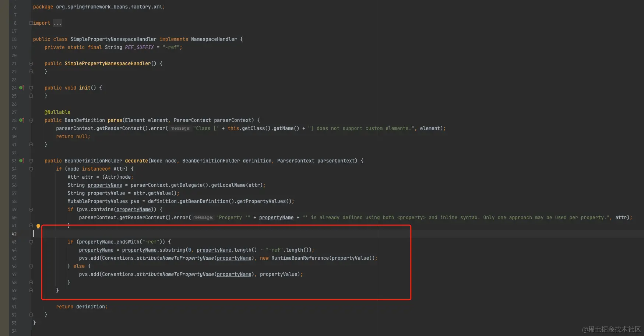Collapse the 'if (pvs.contains' block fold on line 39

31,209
